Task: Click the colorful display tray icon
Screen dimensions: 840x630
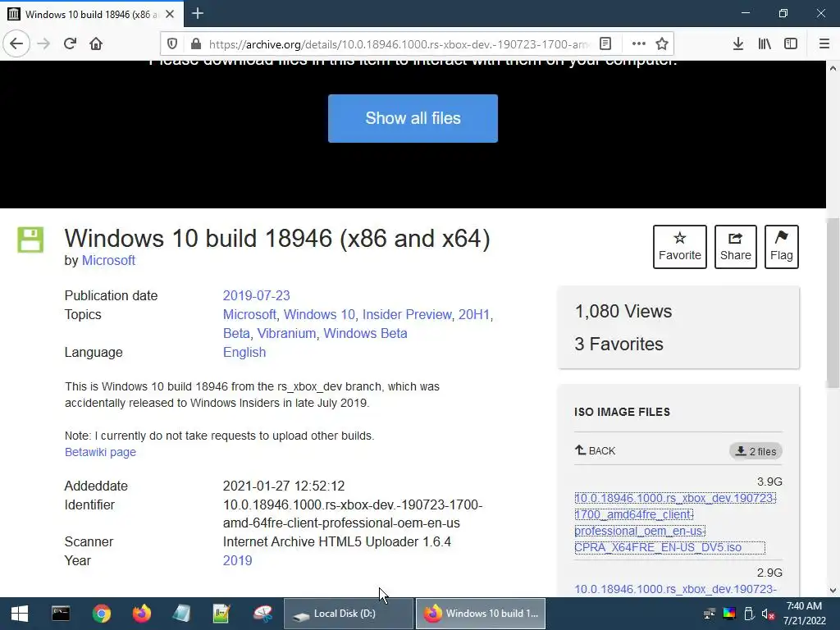Action: click(x=729, y=614)
